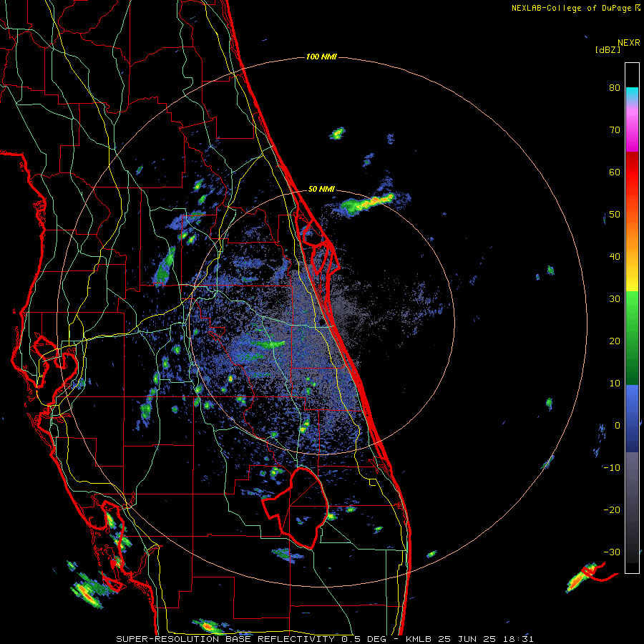Select the 50 NMI range ring label

pos(321,190)
